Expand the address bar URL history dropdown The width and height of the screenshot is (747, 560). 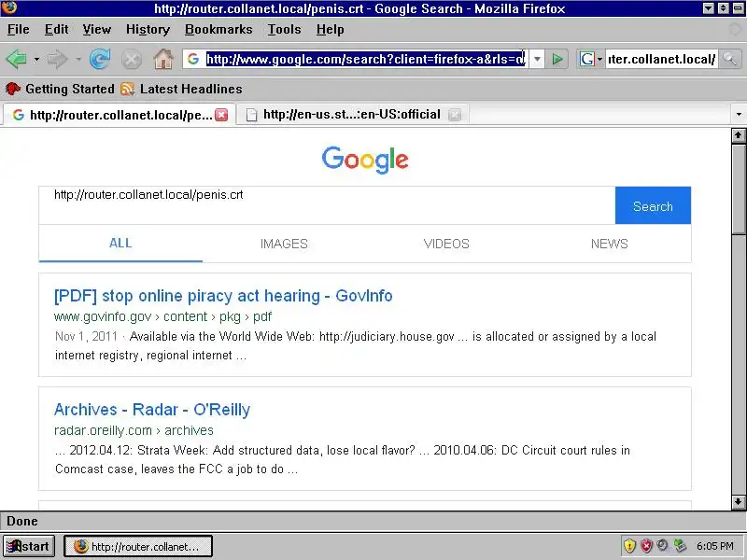click(537, 59)
